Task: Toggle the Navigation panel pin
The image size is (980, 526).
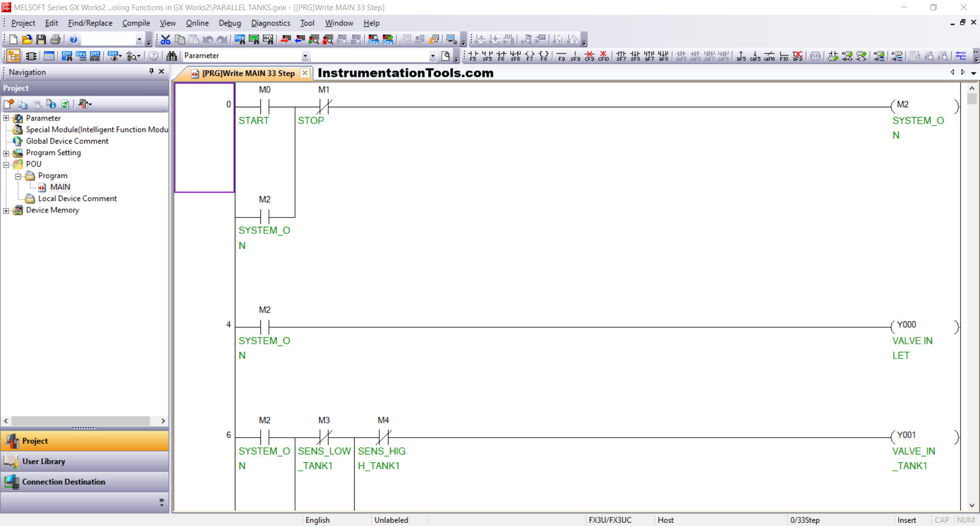Action: (152, 71)
